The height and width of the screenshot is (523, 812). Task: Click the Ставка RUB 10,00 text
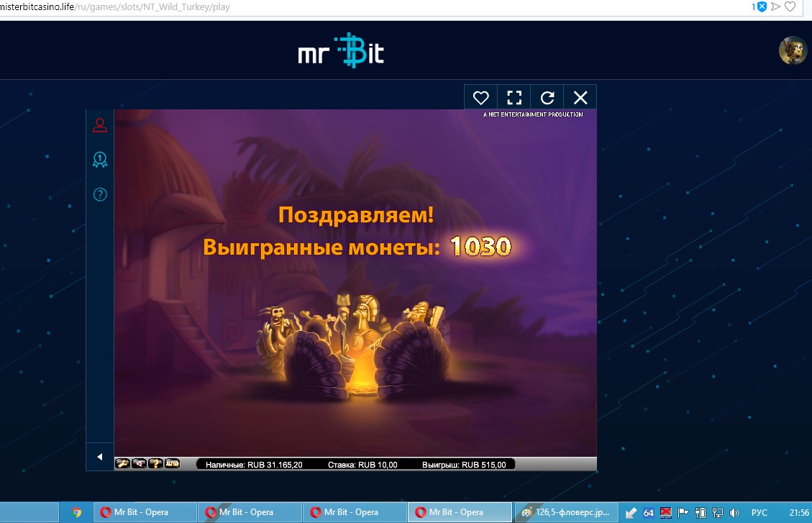(x=362, y=465)
